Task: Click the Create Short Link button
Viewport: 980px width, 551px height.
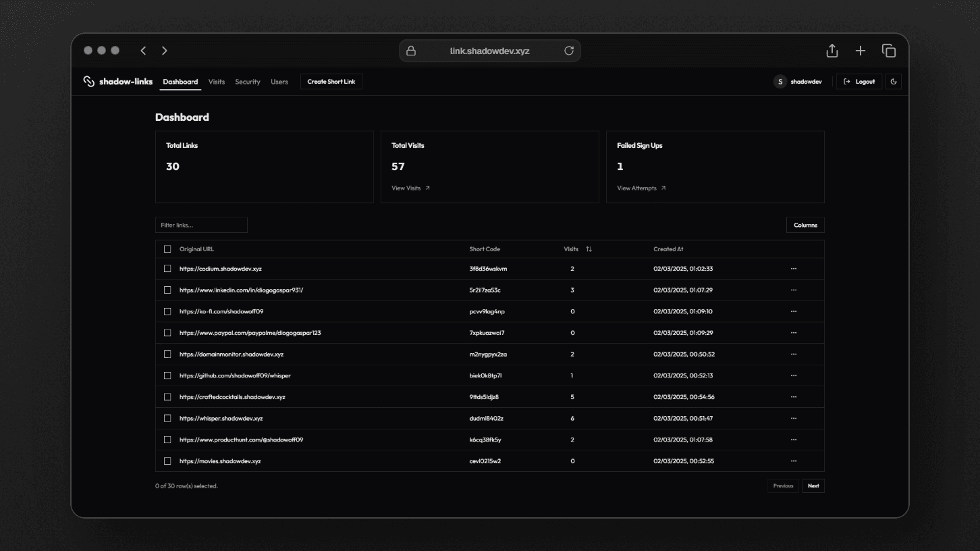Action: tap(331, 82)
